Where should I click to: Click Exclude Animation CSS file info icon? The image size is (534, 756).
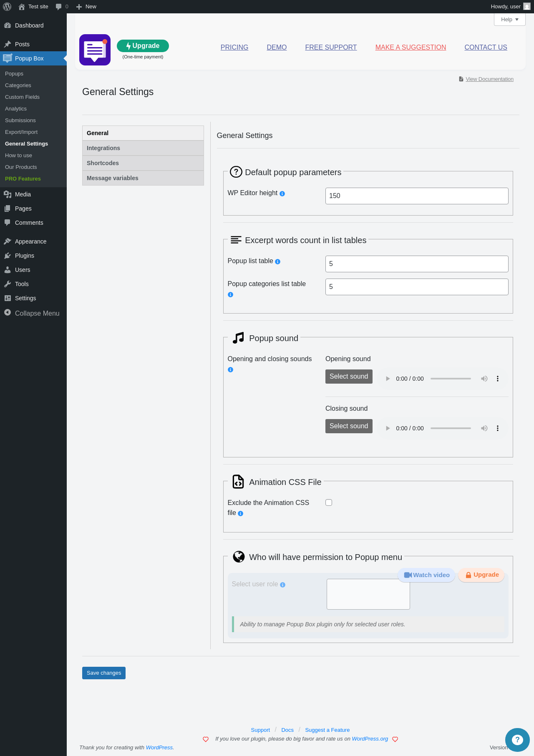(x=240, y=513)
